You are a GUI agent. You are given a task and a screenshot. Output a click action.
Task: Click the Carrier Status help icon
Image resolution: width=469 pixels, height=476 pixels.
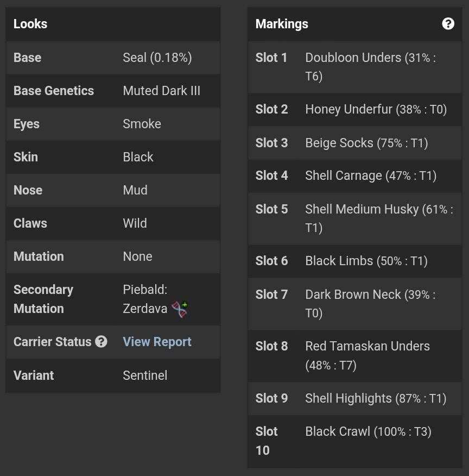[101, 342]
